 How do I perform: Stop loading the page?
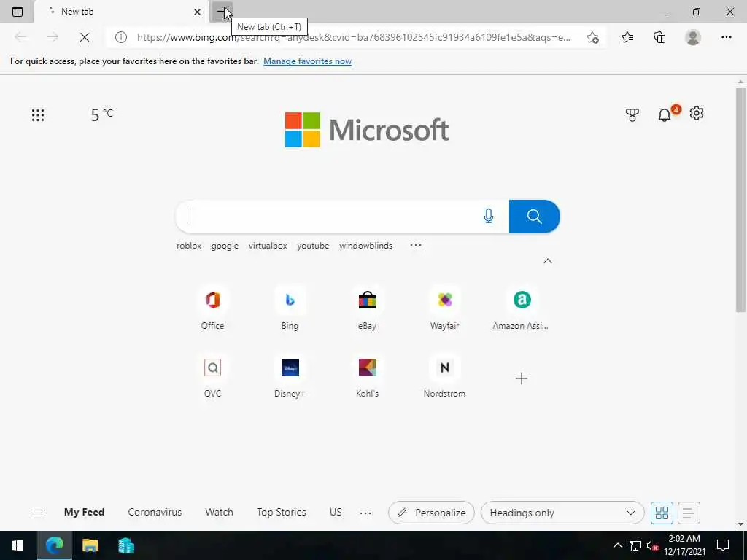point(85,37)
